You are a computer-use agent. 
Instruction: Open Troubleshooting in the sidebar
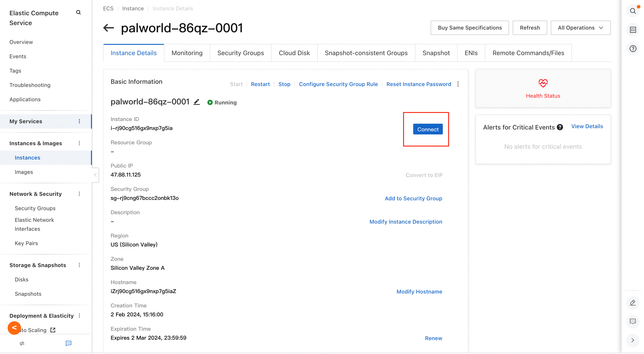[30, 85]
